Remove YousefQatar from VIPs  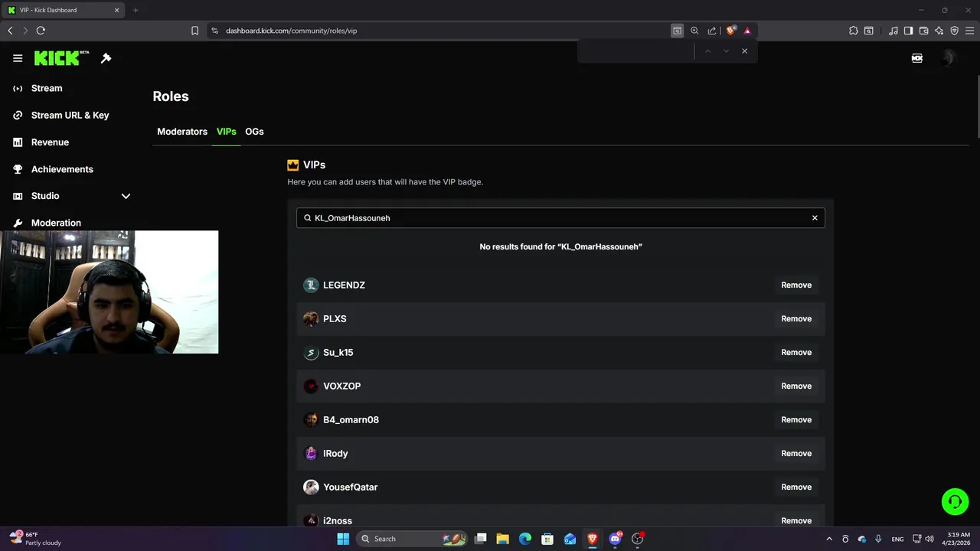coord(796,487)
